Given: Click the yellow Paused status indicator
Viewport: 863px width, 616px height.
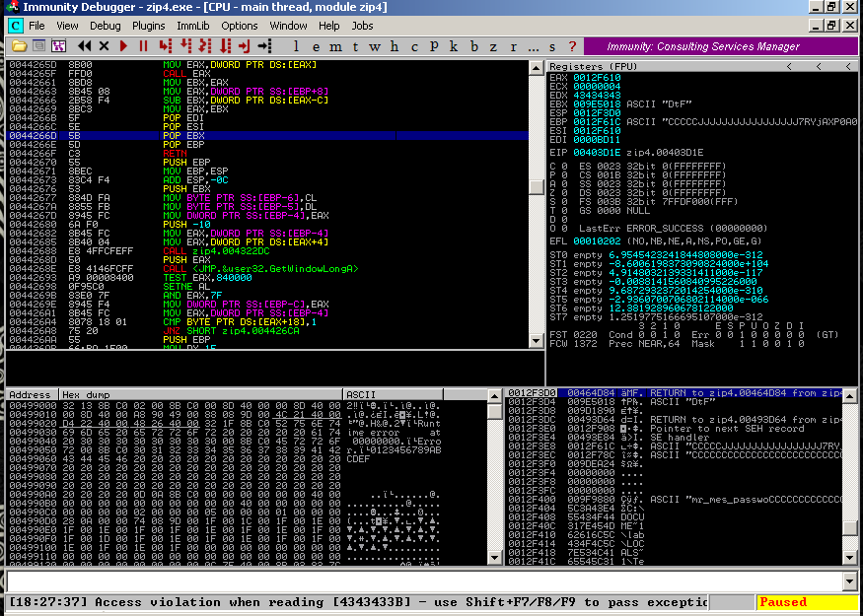Looking at the screenshot, I should (807, 602).
